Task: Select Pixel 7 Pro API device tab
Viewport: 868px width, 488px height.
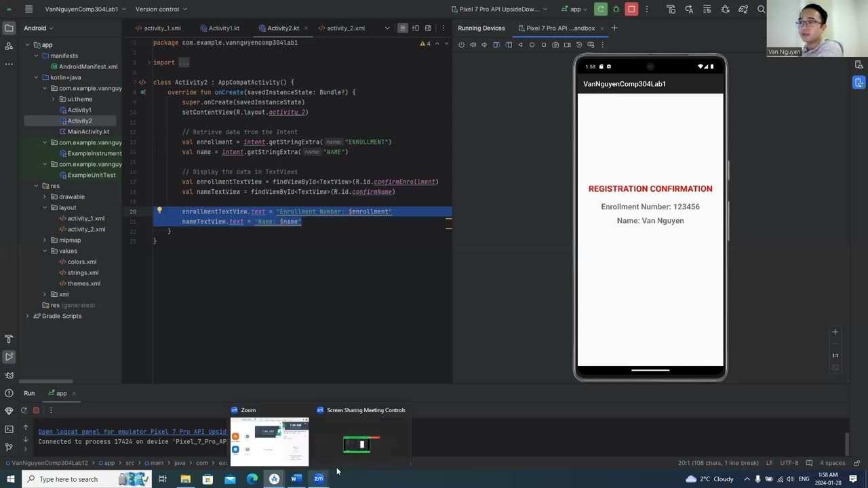Action: [560, 28]
